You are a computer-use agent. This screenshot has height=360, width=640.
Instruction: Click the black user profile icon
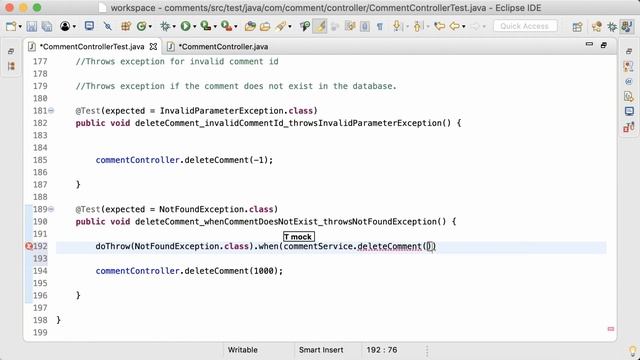(x=65, y=27)
